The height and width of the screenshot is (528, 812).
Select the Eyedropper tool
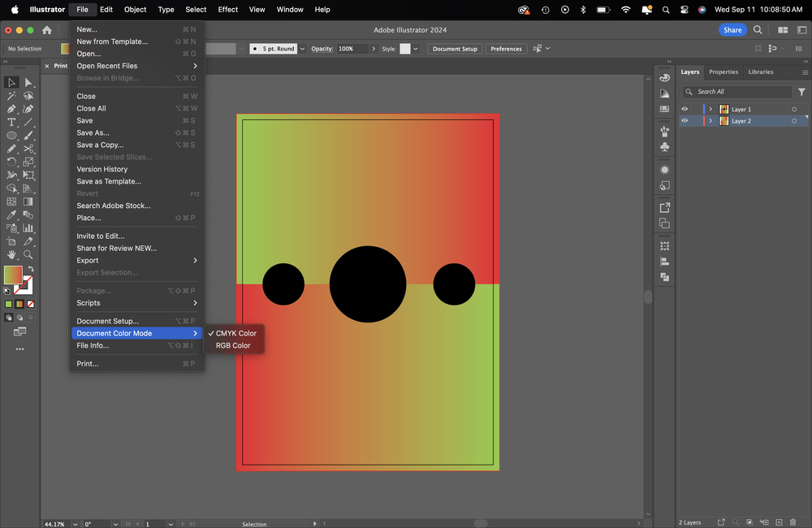coord(11,215)
